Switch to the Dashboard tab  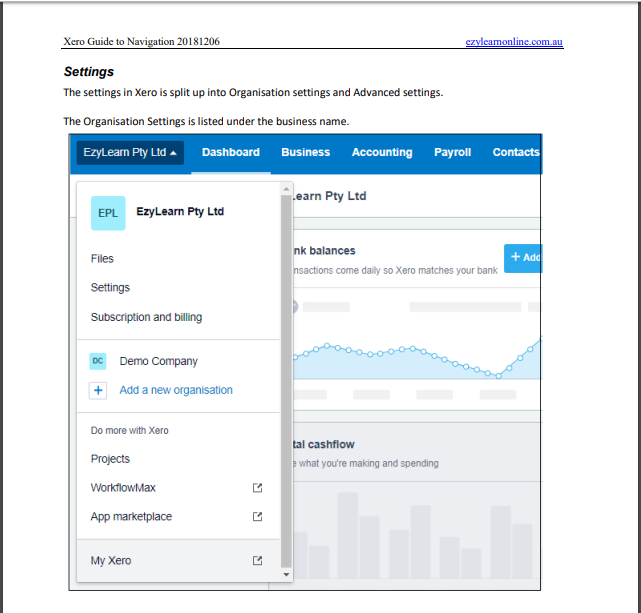pos(231,152)
